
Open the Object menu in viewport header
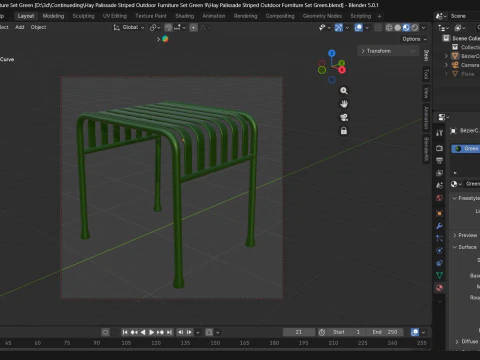pos(38,27)
